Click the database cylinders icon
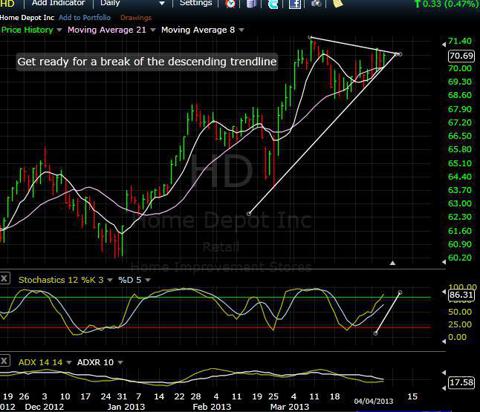This screenshot has height=412, width=480. [x=252, y=4]
